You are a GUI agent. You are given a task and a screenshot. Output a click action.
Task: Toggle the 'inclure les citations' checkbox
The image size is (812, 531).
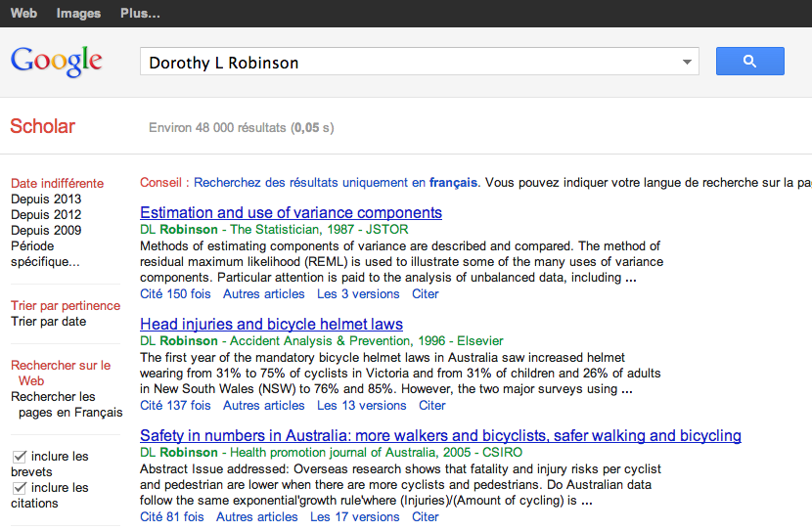[20, 488]
